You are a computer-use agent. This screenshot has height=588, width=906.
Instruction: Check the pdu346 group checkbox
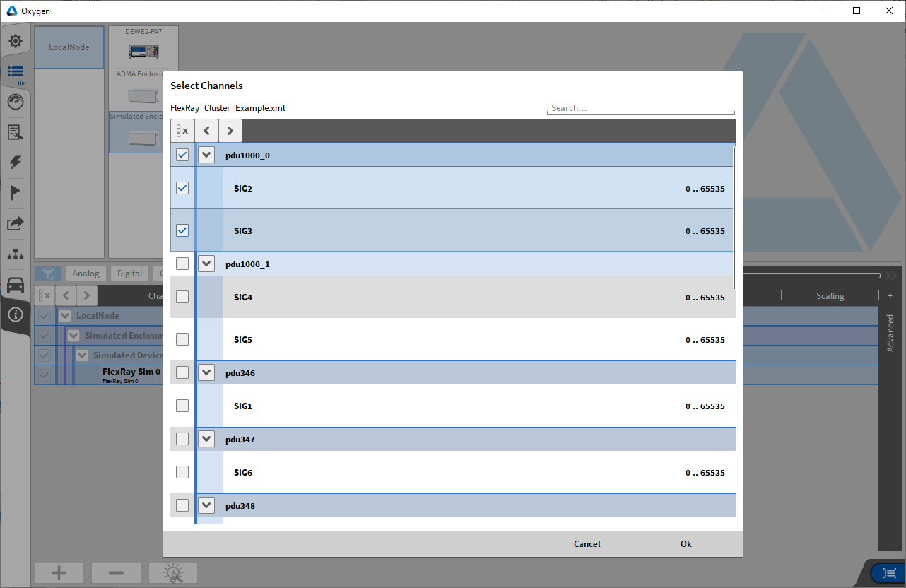pos(182,372)
